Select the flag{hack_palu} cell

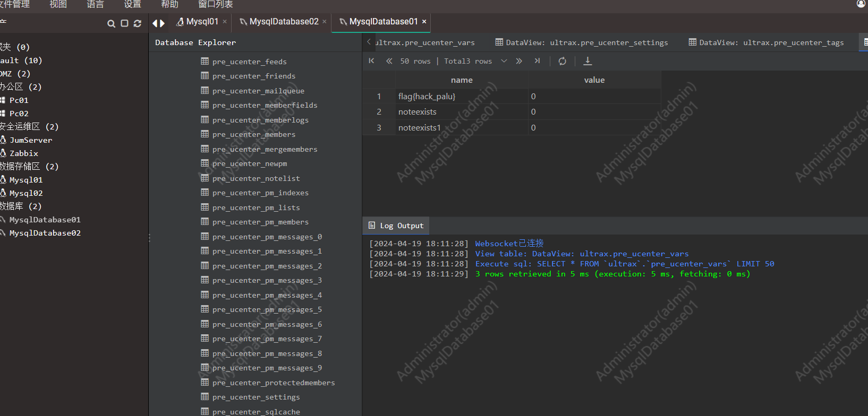462,96
